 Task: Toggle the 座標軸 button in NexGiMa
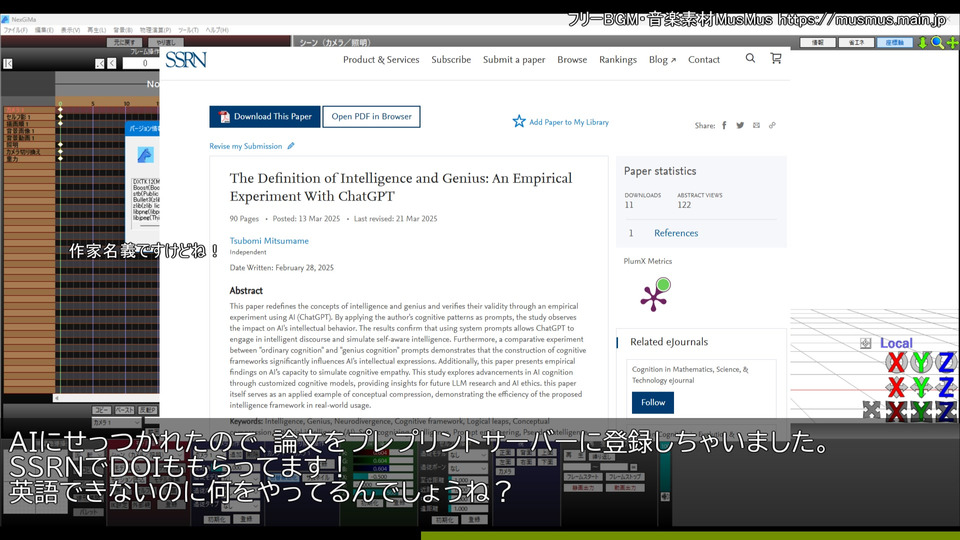pyautogui.click(x=894, y=42)
